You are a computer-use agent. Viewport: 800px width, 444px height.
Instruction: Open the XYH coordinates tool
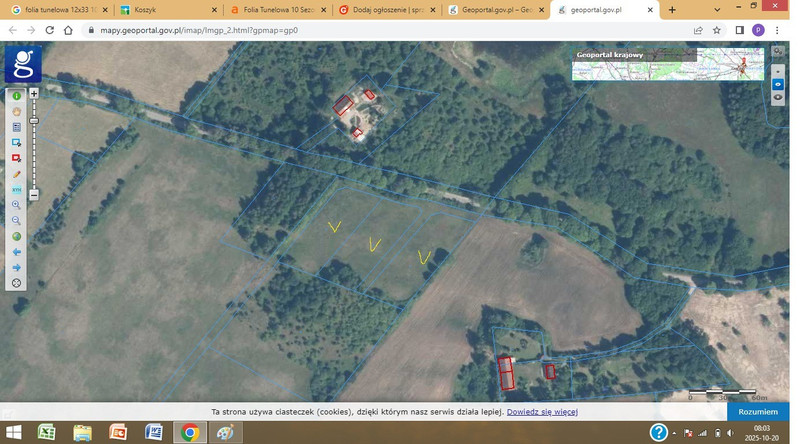(16, 189)
